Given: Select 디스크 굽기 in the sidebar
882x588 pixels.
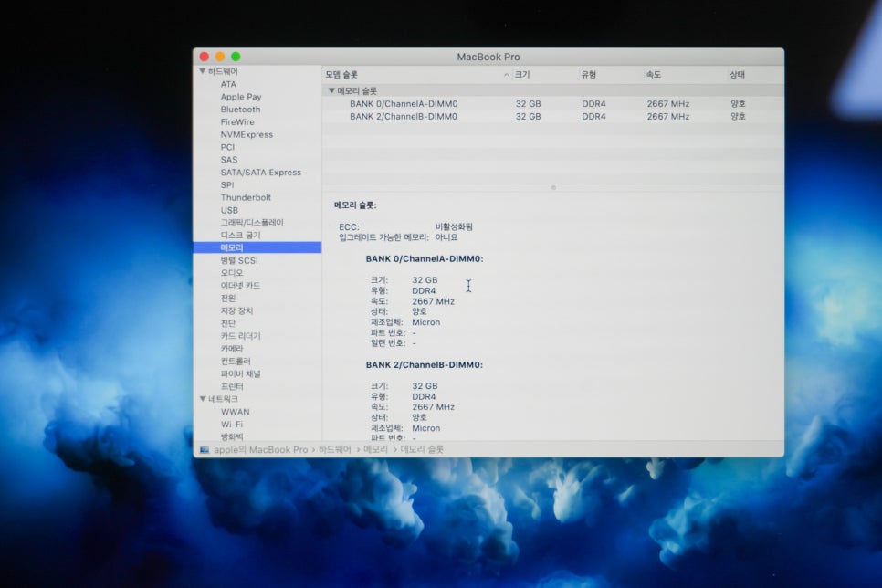Looking at the screenshot, I should click(240, 236).
